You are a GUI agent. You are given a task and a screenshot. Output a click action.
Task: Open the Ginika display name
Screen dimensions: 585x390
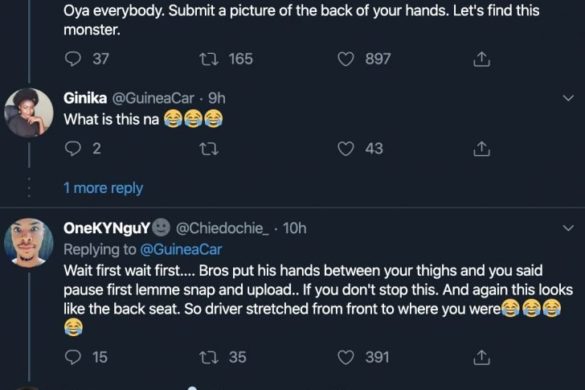click(85, 98)
